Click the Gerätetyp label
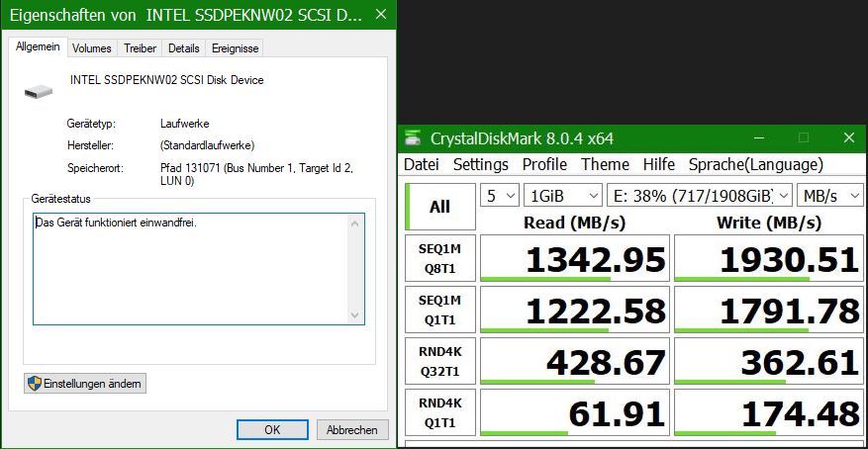Screen dimensions: 868x449 (x=91, y=124)
